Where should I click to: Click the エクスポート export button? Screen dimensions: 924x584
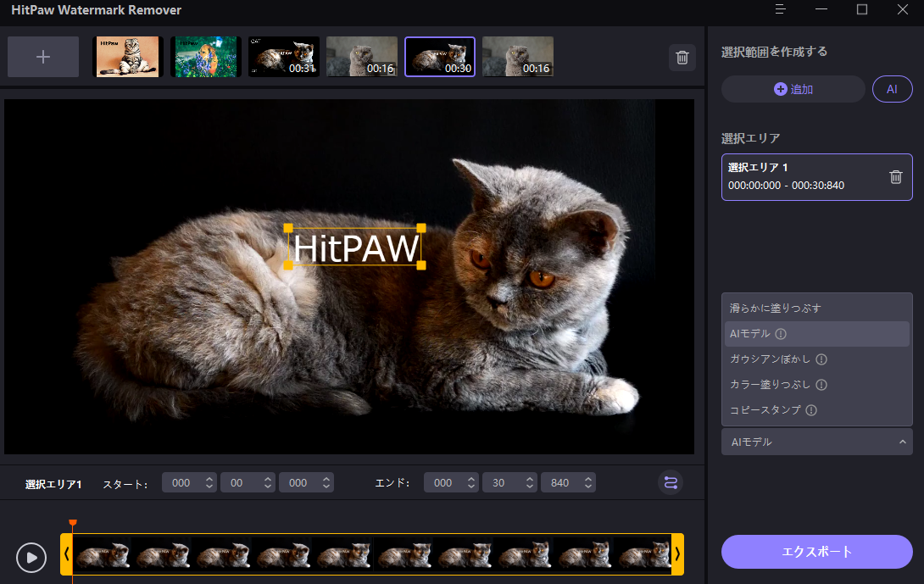click(816, 552)
